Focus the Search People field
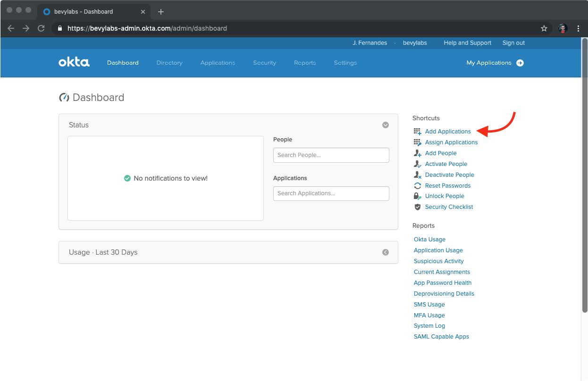588x381 pixels. pos(331,155)
